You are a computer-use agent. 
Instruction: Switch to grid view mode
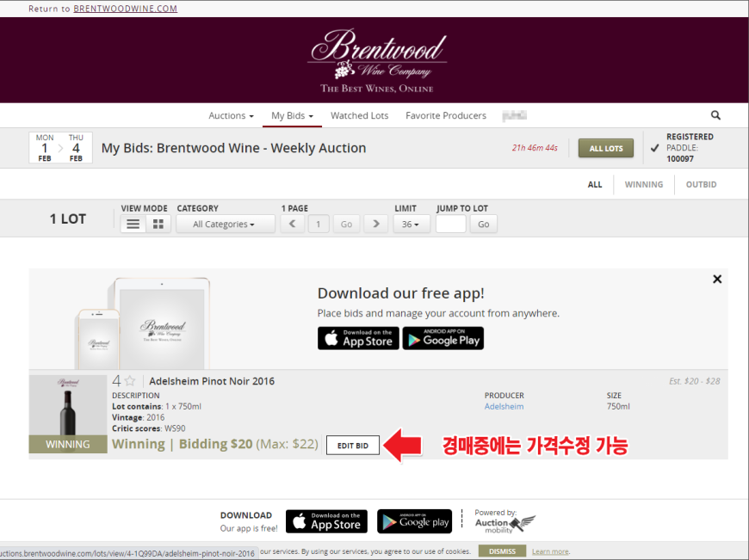click(x=158, y=224)
